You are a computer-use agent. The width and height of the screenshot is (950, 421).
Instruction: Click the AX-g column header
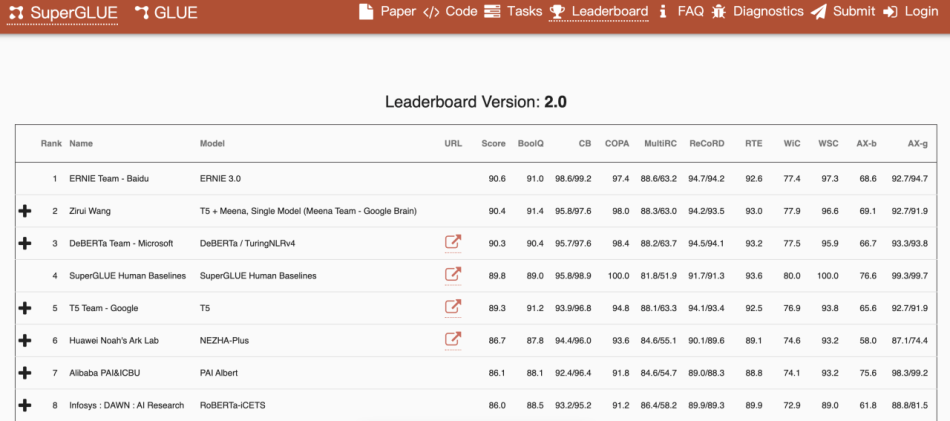917,144
